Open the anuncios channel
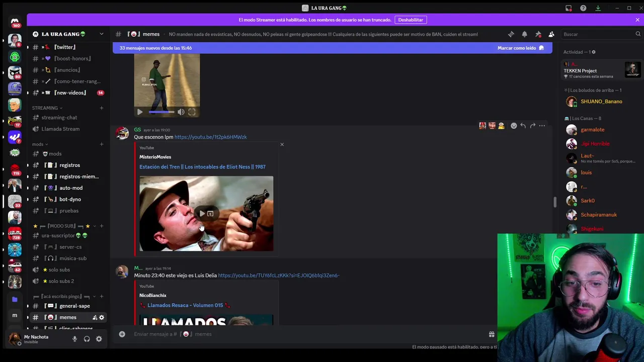 point(68,70)
